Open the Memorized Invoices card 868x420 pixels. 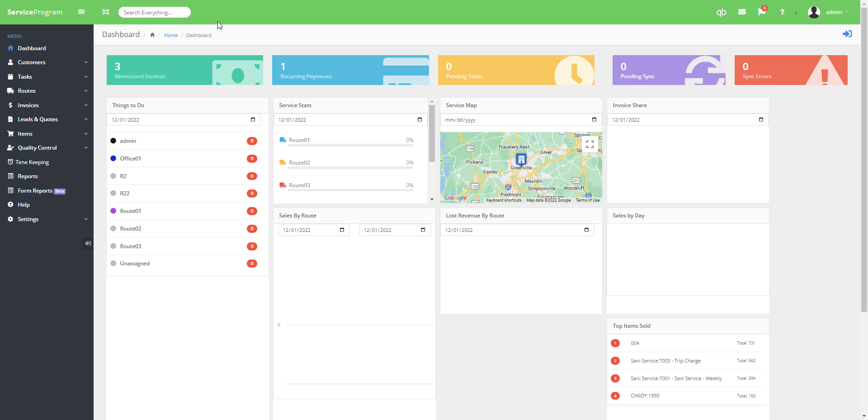tap(185, 70)
